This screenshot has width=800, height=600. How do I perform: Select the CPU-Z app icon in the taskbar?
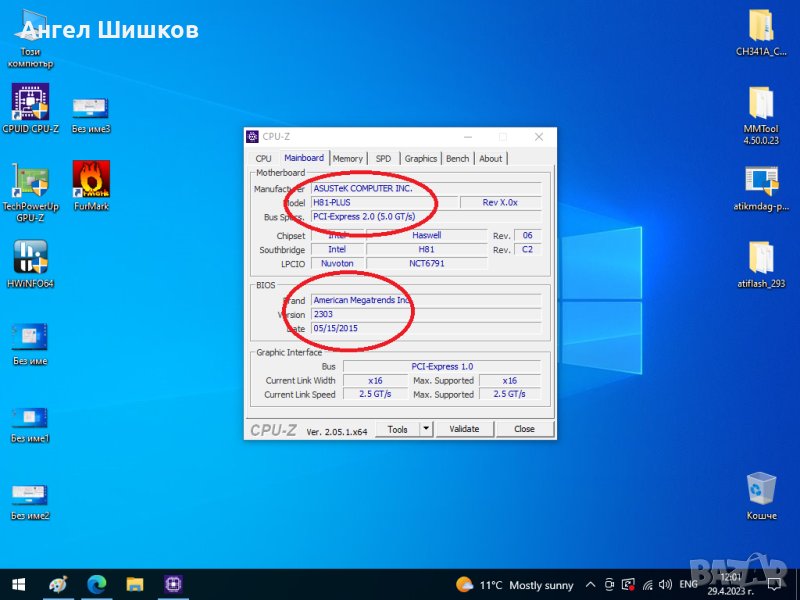173,584
